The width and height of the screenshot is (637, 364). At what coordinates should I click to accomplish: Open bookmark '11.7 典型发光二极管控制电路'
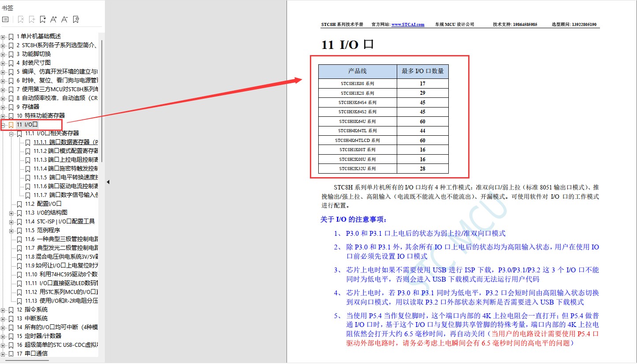61,248
